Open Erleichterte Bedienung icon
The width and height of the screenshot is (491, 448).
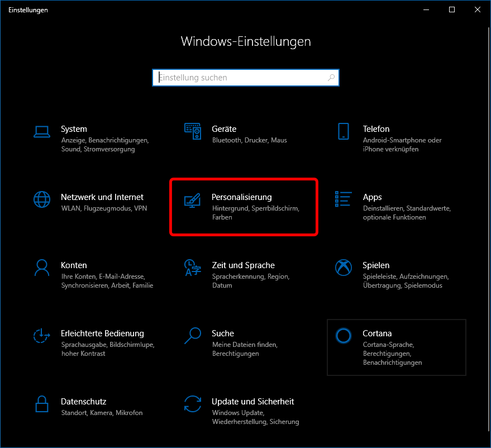[42, 336]
